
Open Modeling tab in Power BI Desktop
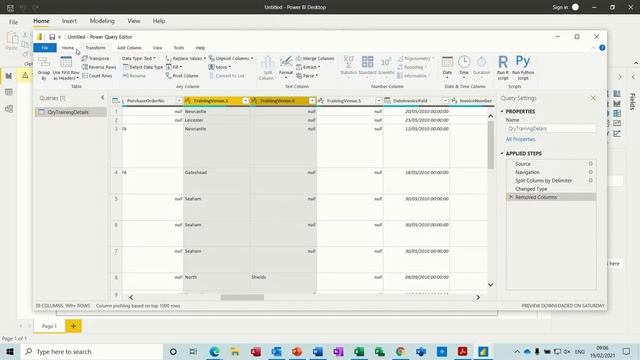pos(102,21)
